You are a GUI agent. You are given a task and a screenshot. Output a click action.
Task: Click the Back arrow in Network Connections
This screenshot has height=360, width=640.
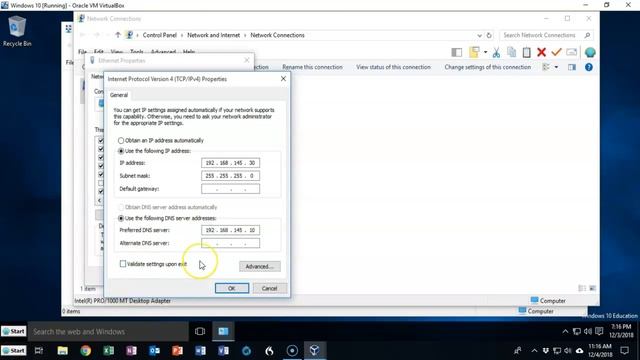(x=82, y=35)
